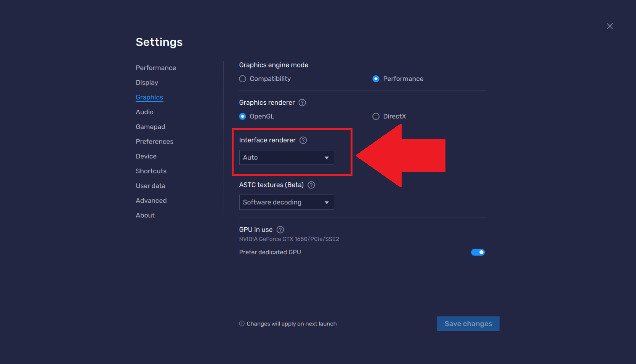Open the Graphics settings section
Image resolution: width=636 pixels, height=364 pixels.
[149, 97]
